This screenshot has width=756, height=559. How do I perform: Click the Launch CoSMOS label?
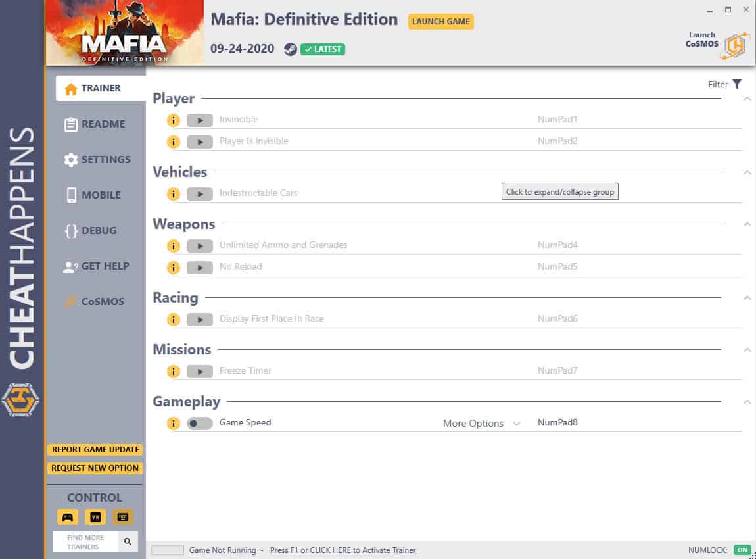pos(701,39)
